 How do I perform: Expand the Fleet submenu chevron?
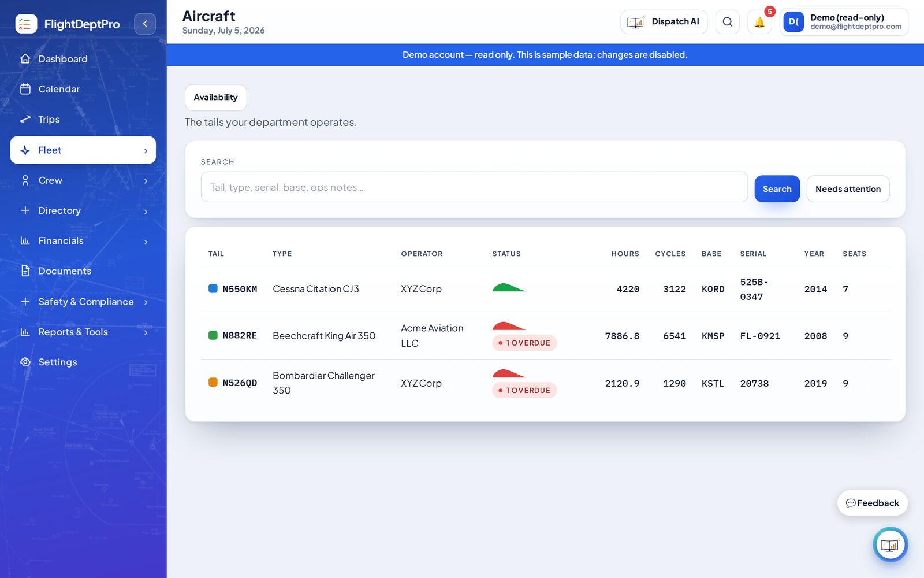(x=146, y=151)
